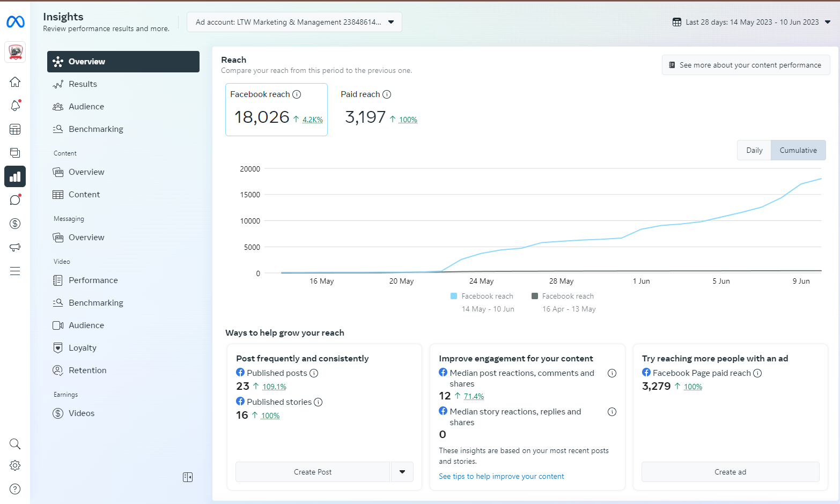This screenshot has width=840, height=504.
Task: Open Content posts icon in left rail
Action: click(x=15, y=153)
